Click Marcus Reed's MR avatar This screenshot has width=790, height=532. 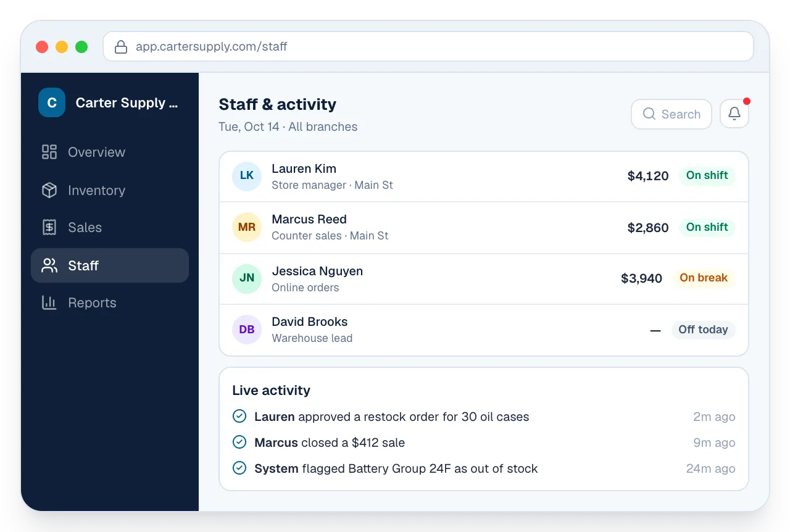247,227
